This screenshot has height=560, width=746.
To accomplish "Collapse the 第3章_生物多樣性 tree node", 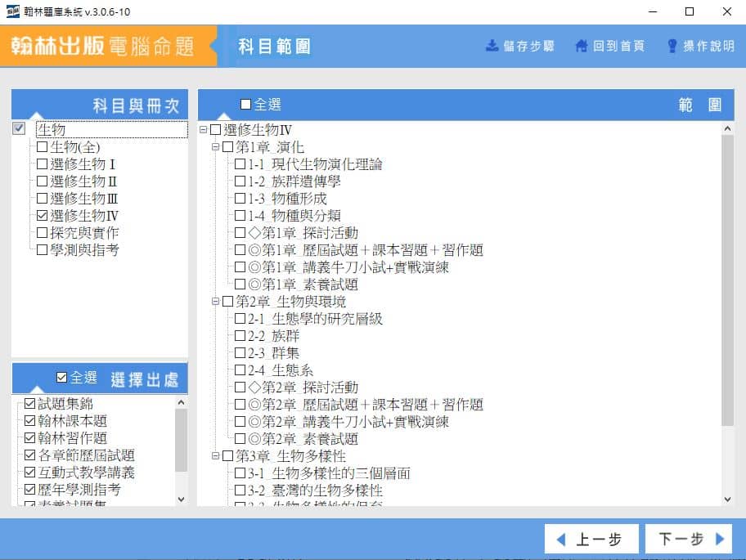I will click(215, 456).
